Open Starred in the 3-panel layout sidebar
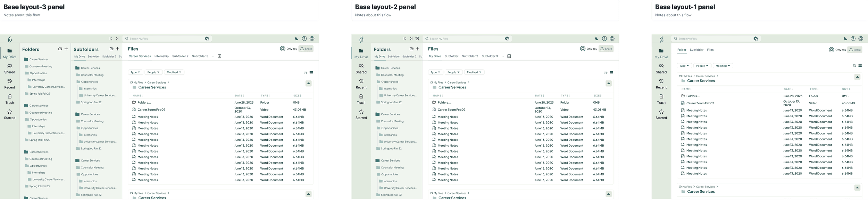Screen dimensions: 868x200 pyautogui.click(x=10, y=114)
